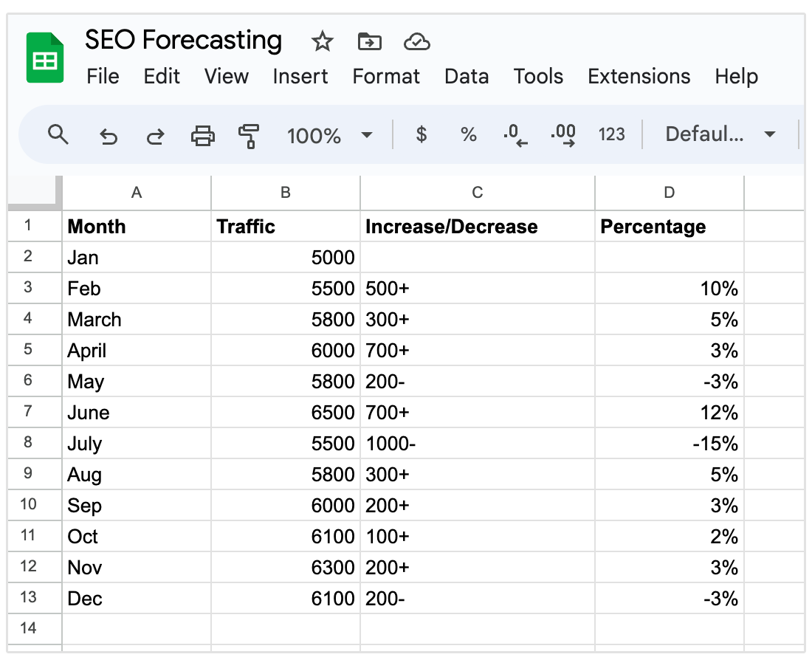
Task: Decrease decimal places button
Action: click(515, 135)
